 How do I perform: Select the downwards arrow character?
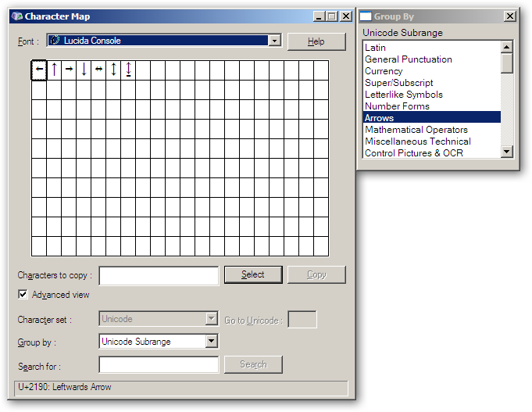tap(84, 70)
